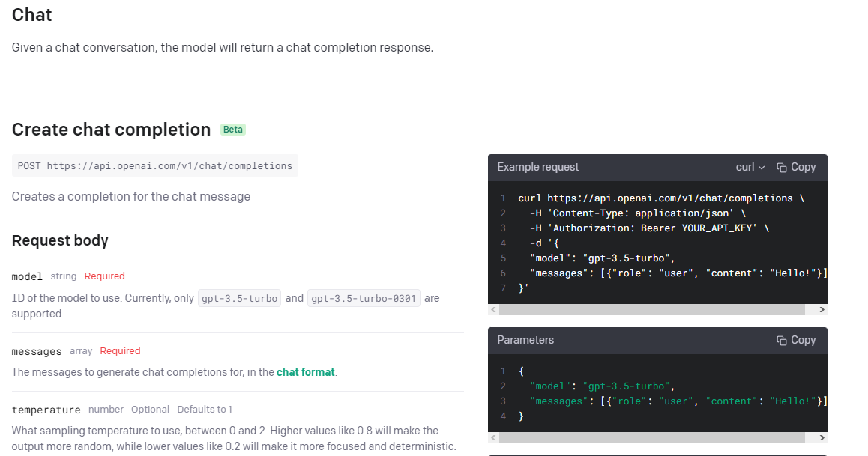This screenshot has width=868, height=456.
Task: Click the Content-Type application/json header line
Action: coord(638,213)
